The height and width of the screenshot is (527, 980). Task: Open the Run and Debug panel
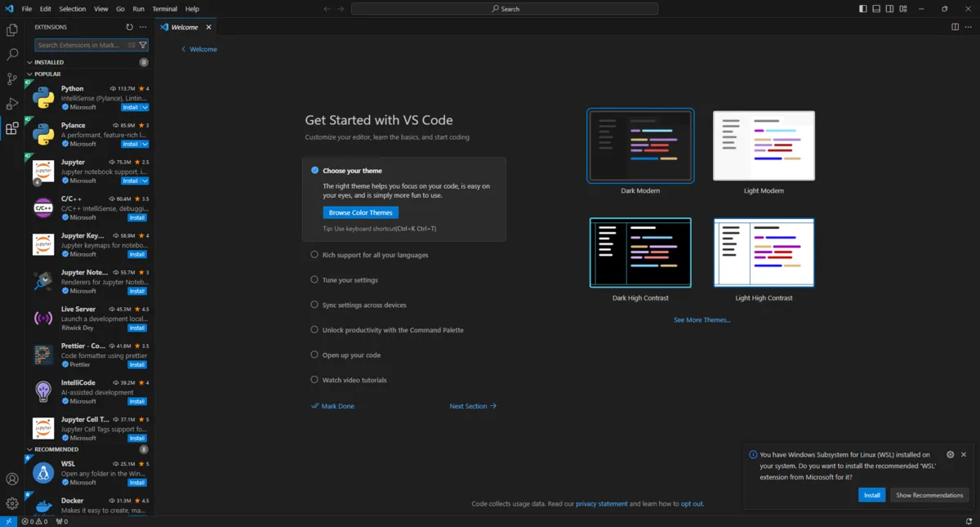(11, 103)
